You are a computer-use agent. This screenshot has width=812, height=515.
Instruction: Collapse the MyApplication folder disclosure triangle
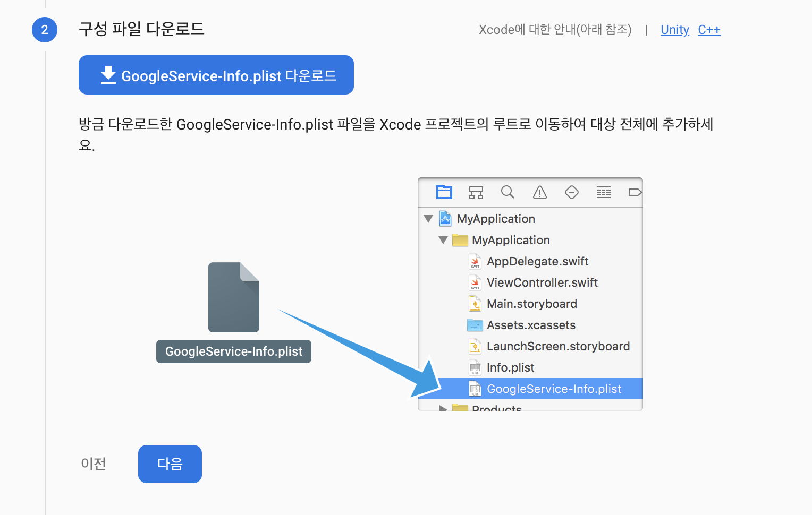coord(443,240)
